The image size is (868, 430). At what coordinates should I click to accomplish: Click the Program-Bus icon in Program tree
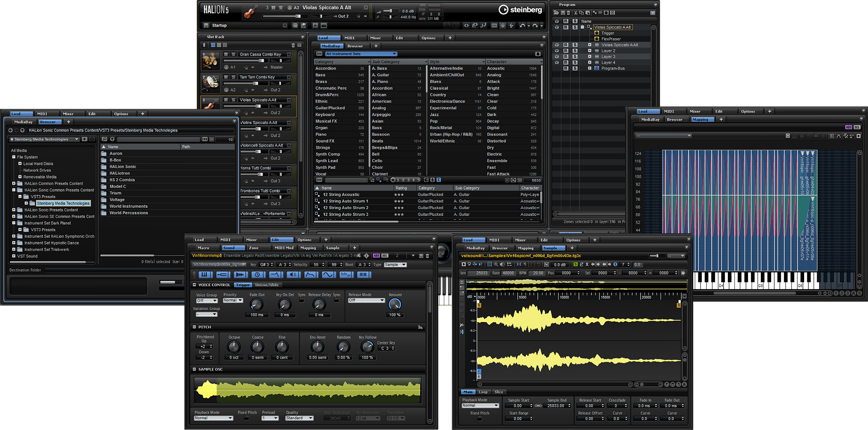click(x=597, y=68)
